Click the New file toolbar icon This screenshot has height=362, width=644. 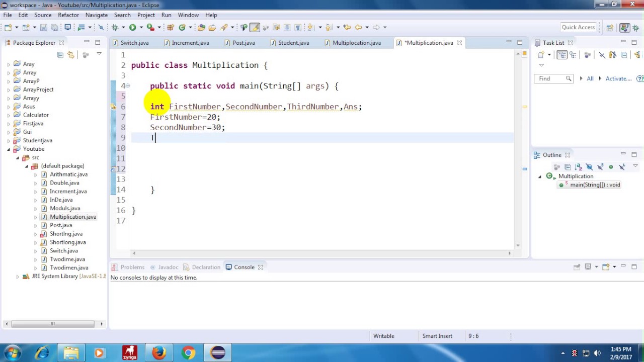(x=8, y=27)
